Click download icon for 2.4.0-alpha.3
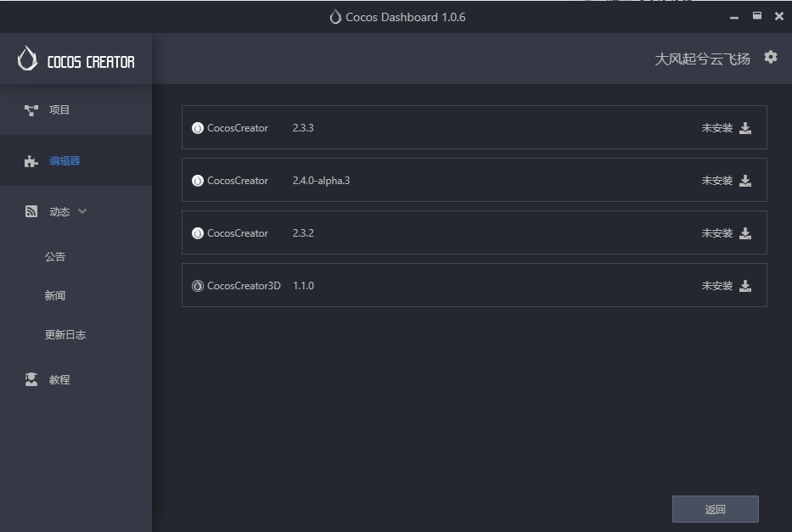Screen dimensions: 792x532 (x=745, y=181)
